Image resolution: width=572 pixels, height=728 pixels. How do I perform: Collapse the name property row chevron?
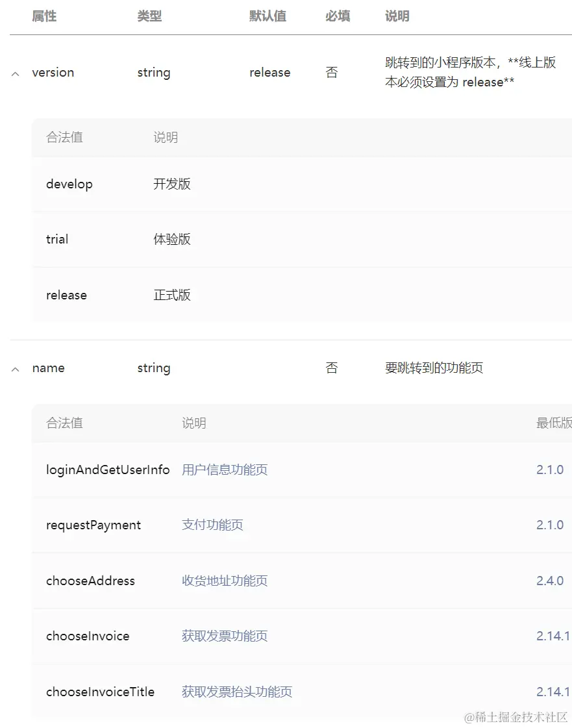coord(16,369)
